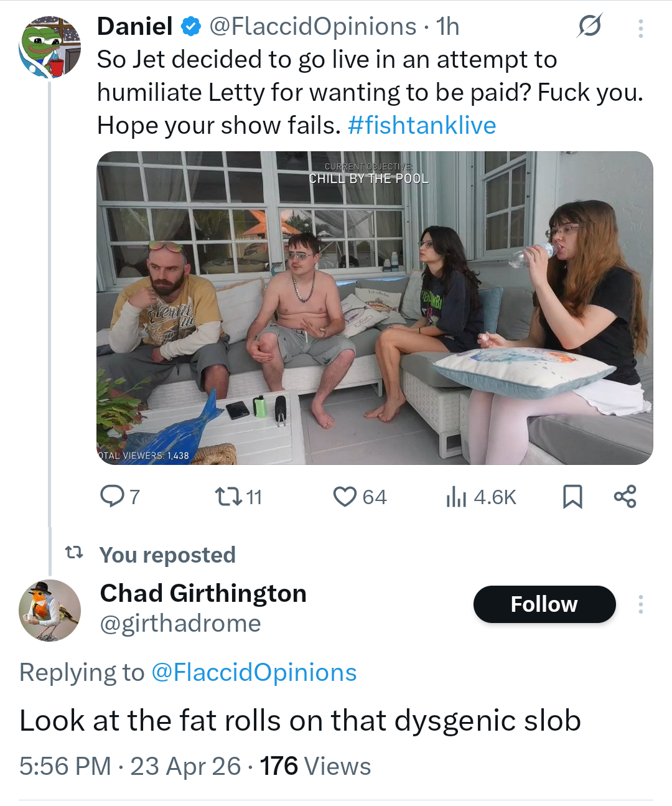View tweet analytics bar chart icon
This screenshot has width=672, height=806.
[x=456, y=497]
